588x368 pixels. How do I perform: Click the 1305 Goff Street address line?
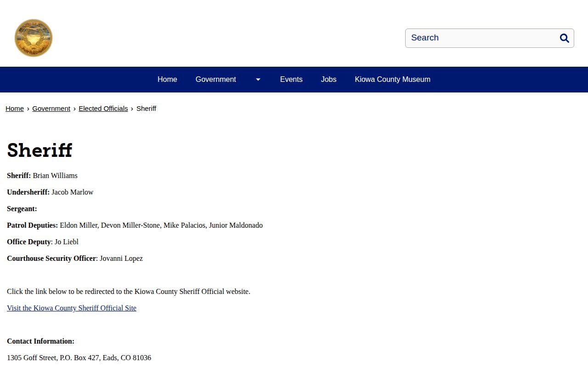[x=79, y=358]
